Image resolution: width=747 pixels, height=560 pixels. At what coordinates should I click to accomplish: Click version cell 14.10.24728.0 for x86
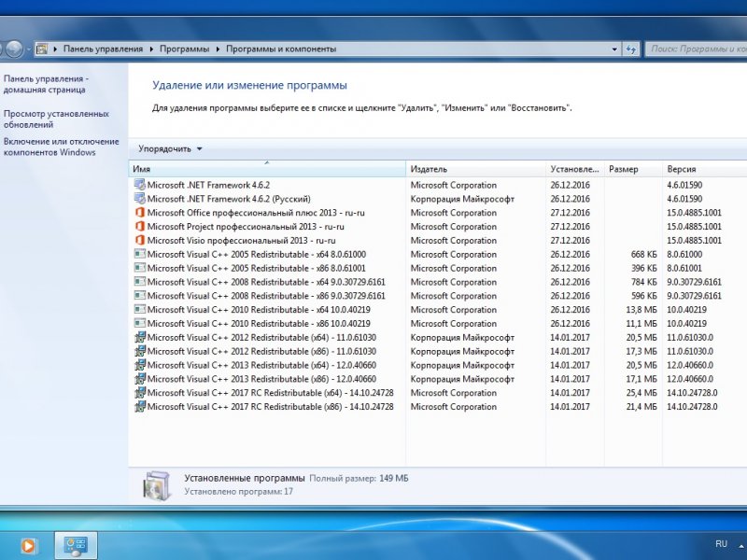click(692, 406)
